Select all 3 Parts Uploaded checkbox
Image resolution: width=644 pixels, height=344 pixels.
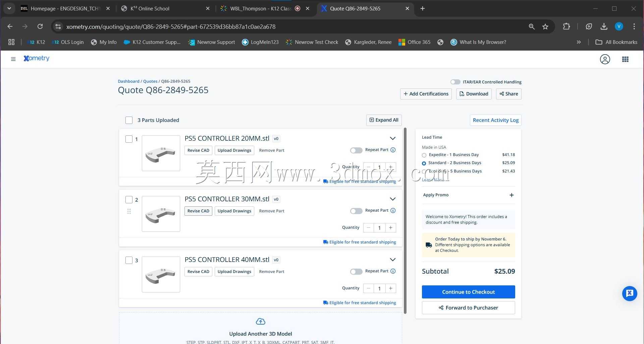(129, 120)
